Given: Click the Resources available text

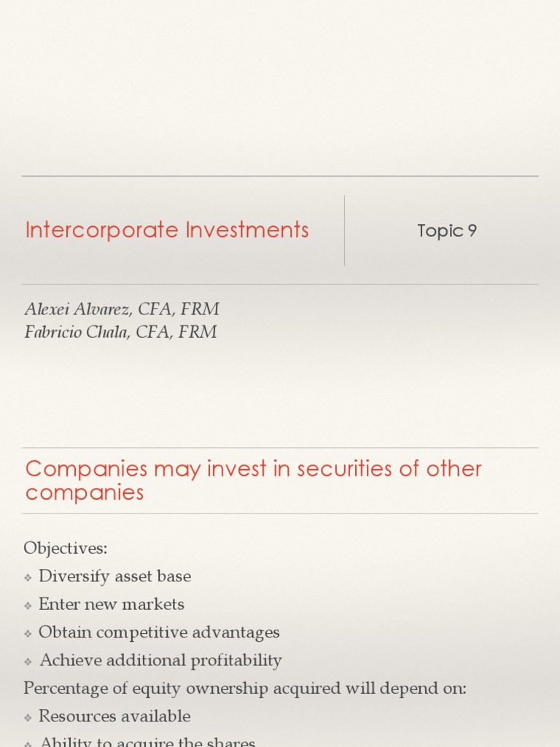Looking at the screenshot, I should click(114, 716).
